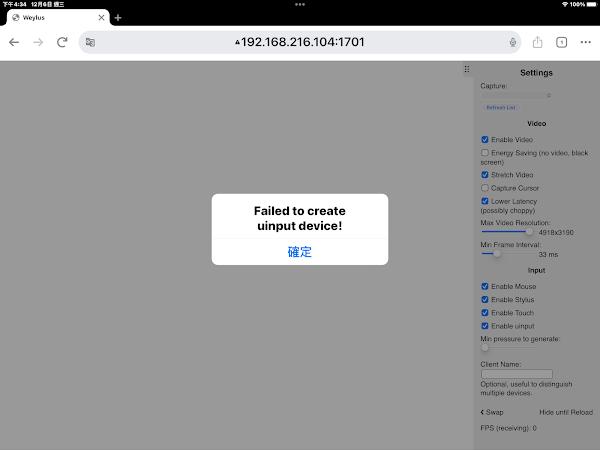Click the browser forward arrow
Viewport: 600px width, 450px height.
tap(38, 42)
